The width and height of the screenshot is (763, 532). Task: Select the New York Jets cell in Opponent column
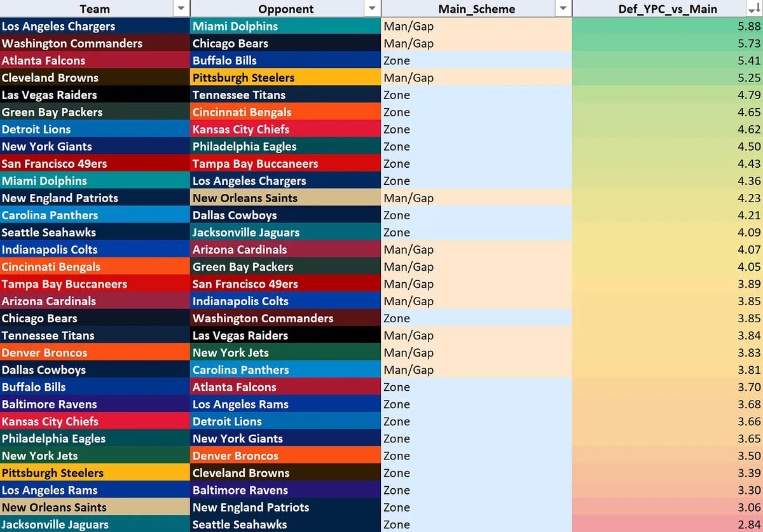285,353
